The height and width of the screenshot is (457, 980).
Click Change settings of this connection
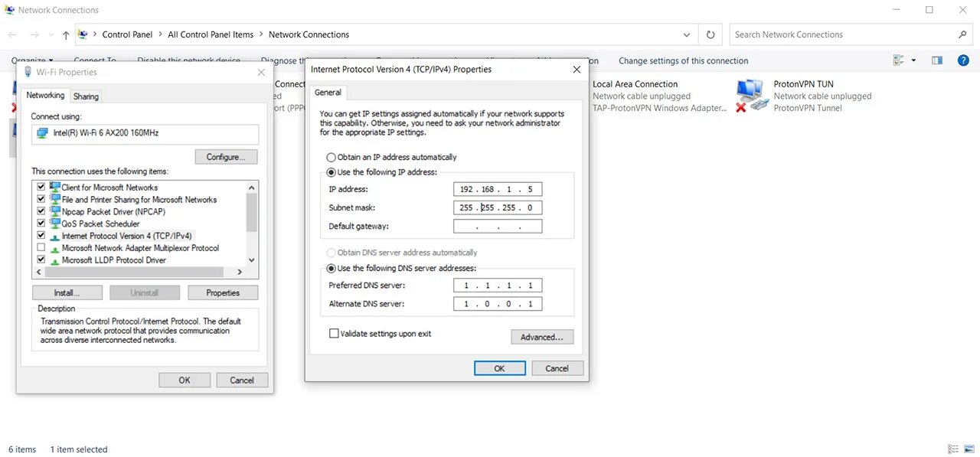[684, 60]
